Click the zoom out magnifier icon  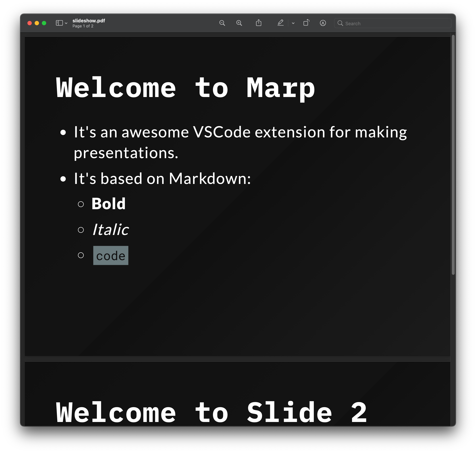click(222, 23)
